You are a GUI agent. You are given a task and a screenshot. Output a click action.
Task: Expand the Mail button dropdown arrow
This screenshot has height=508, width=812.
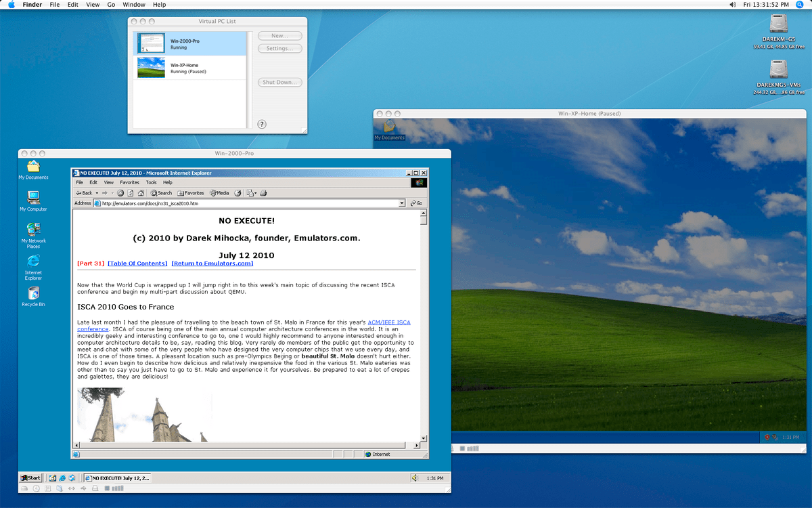pos(256,193)
